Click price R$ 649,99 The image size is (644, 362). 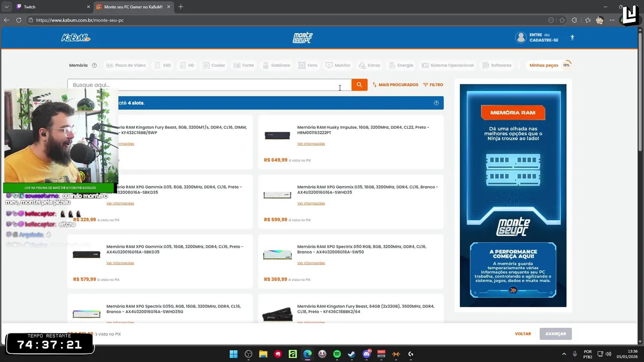[276, 160]
